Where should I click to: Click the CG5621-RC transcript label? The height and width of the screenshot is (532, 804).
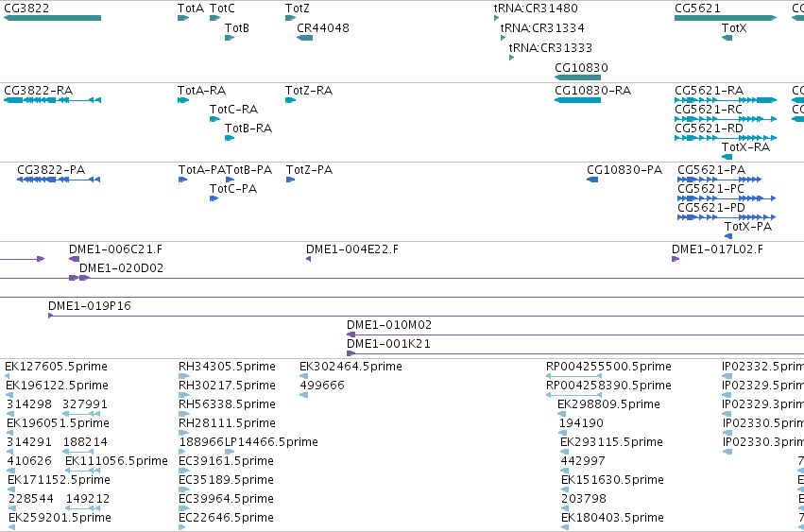point(709,110)
